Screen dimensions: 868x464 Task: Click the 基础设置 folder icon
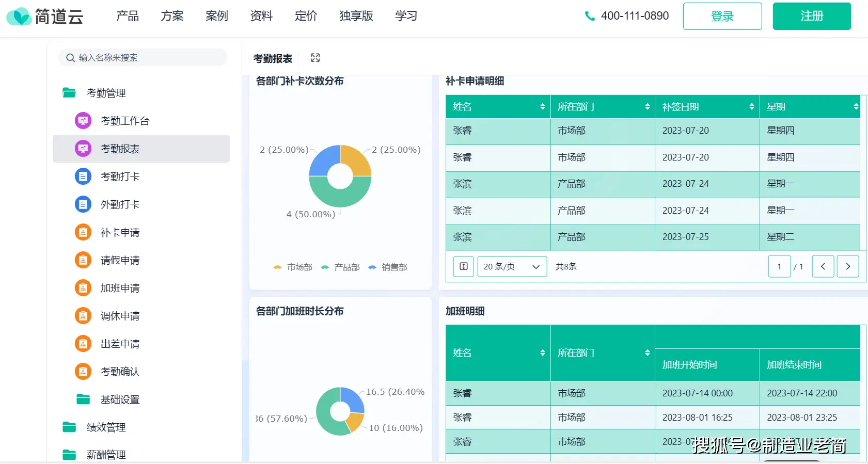(83, 399)
